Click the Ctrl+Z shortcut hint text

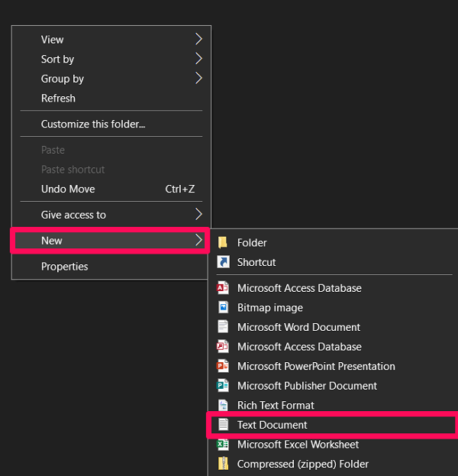180,189
